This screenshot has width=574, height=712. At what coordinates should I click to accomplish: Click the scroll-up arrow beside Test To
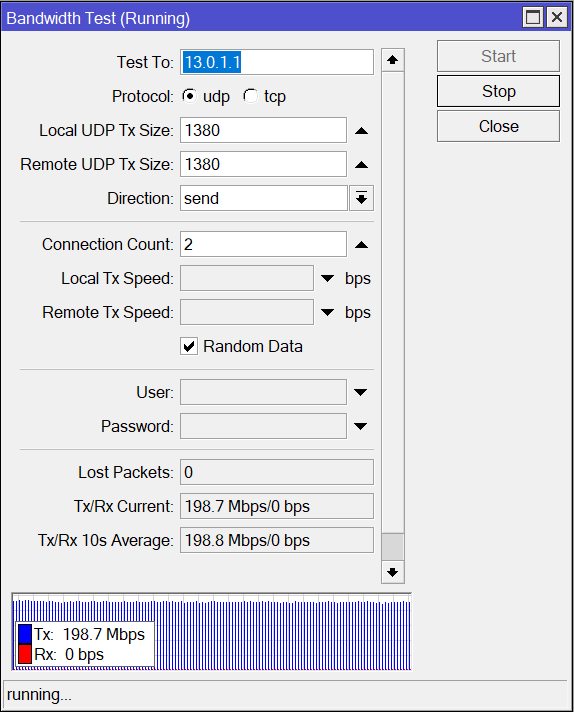[393, 60]
